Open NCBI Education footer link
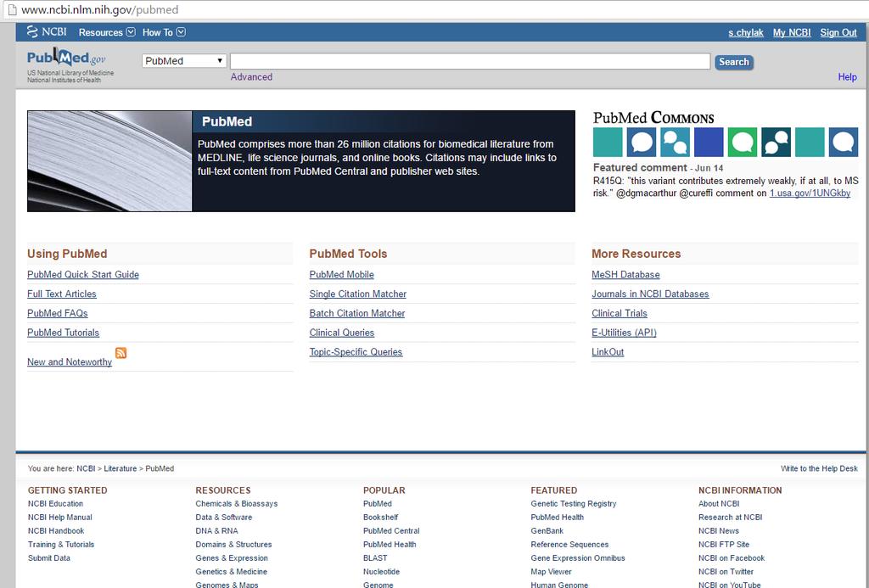The height and width of the screenshot is (588, 869). [55, 504]
